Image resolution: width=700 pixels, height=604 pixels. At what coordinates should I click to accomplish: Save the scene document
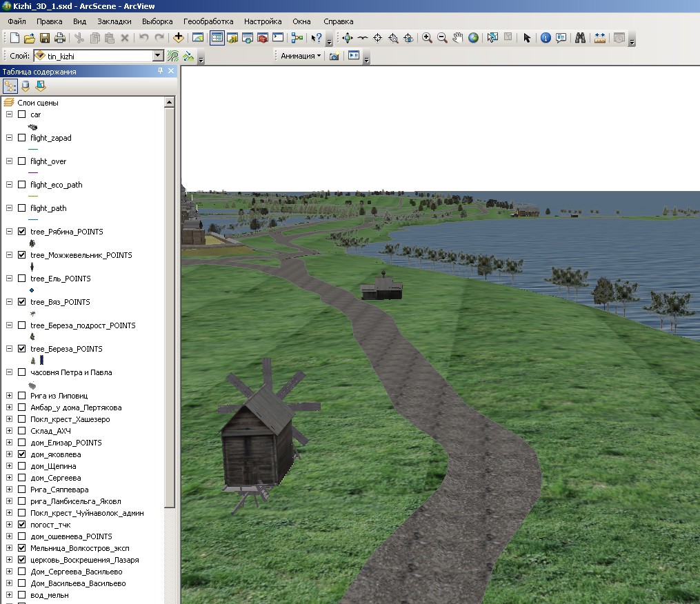[x=44, y=38]
